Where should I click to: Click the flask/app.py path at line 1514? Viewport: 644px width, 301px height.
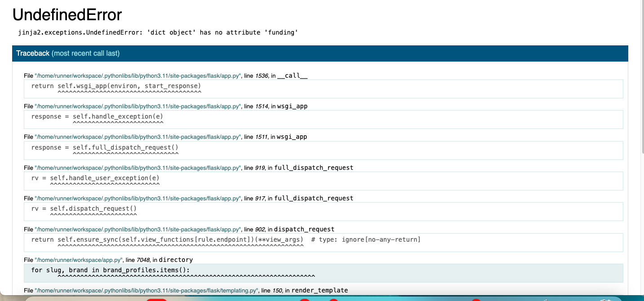138,106
